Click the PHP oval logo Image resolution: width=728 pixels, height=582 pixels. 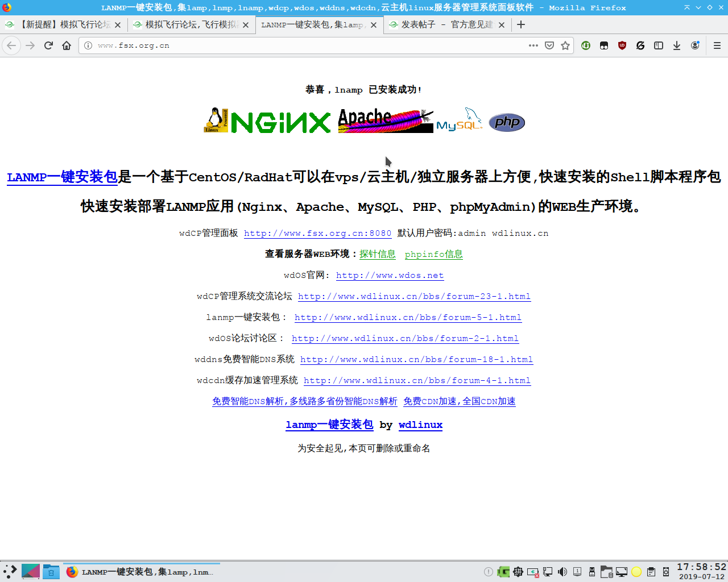pos(507,122)
